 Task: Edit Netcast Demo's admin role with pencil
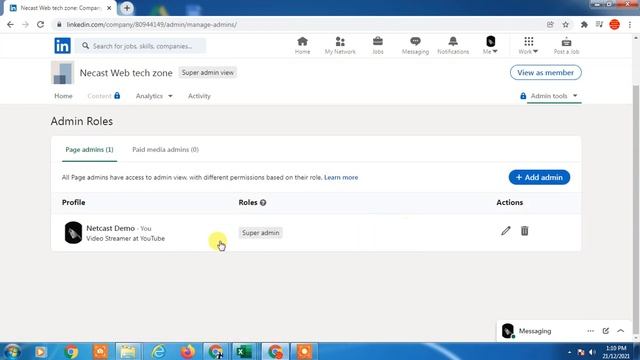506,231
